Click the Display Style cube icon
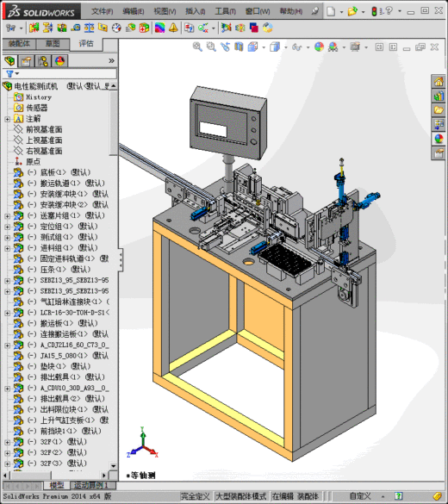This screenshot has height=504, width=448. click(275, 47)
